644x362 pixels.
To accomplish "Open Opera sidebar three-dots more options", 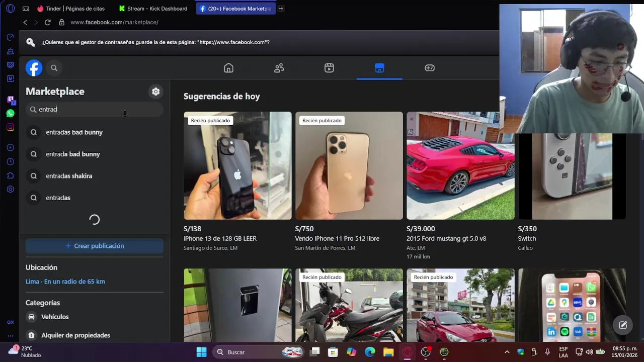I will point(11,336).
